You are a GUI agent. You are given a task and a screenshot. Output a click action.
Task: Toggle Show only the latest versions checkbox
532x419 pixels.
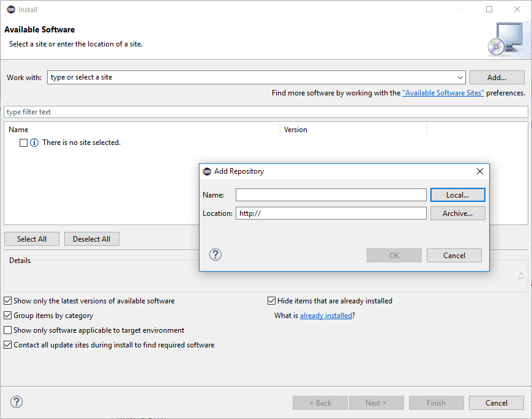pyautogui.click(x=8, y=301)
